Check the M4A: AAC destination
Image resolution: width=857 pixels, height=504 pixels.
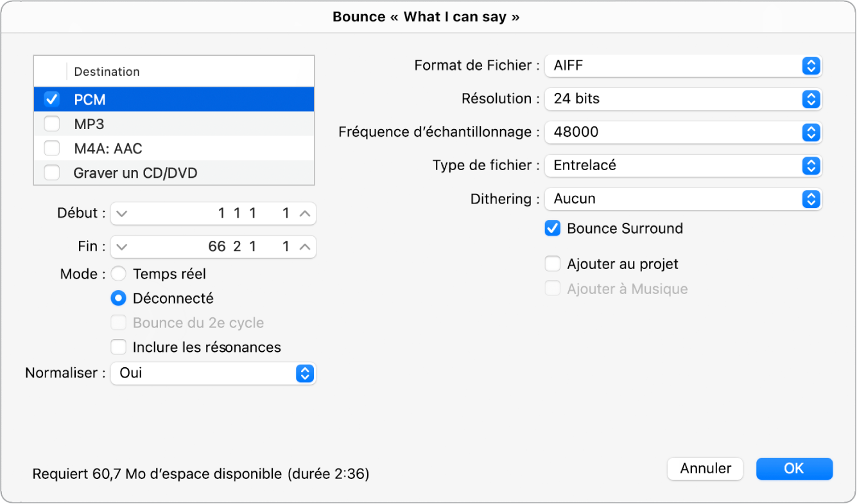tap(51, 148)
